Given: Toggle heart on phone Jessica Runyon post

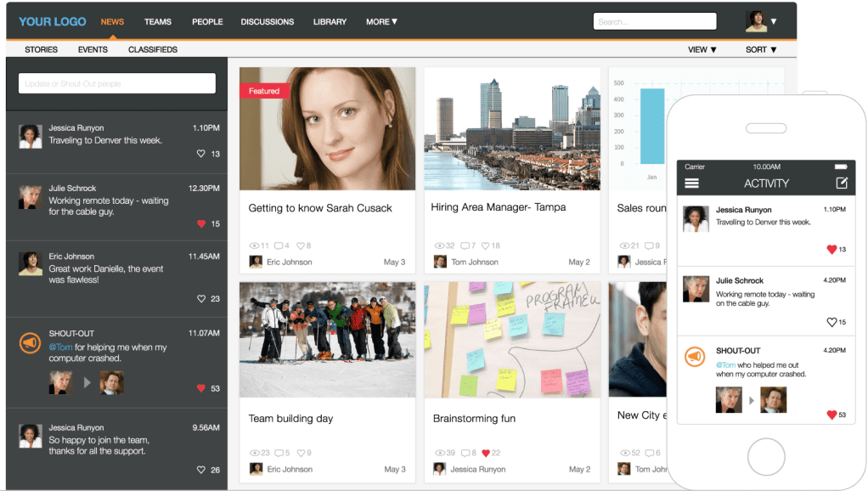Looking at the screenshot, I should click(x=831, y=250).
